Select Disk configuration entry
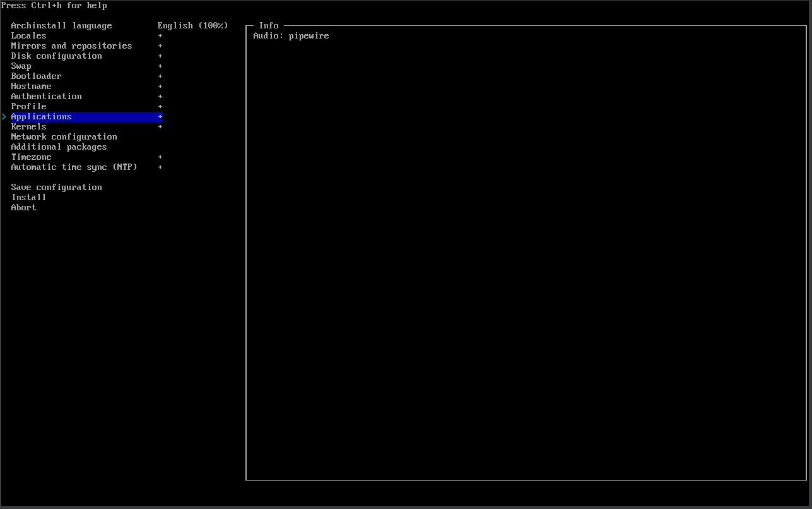The image size is (812, 509). pyautogui.click(x=56, y=56)
